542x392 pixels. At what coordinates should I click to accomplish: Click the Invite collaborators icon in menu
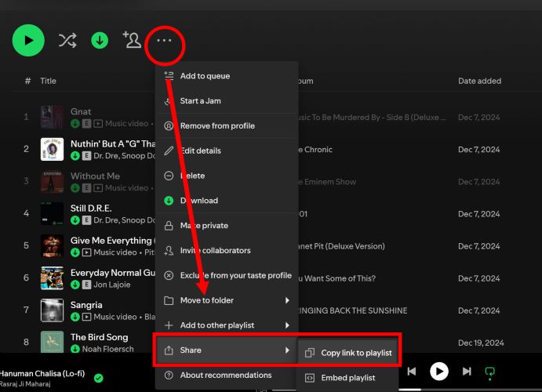[169, 250]
